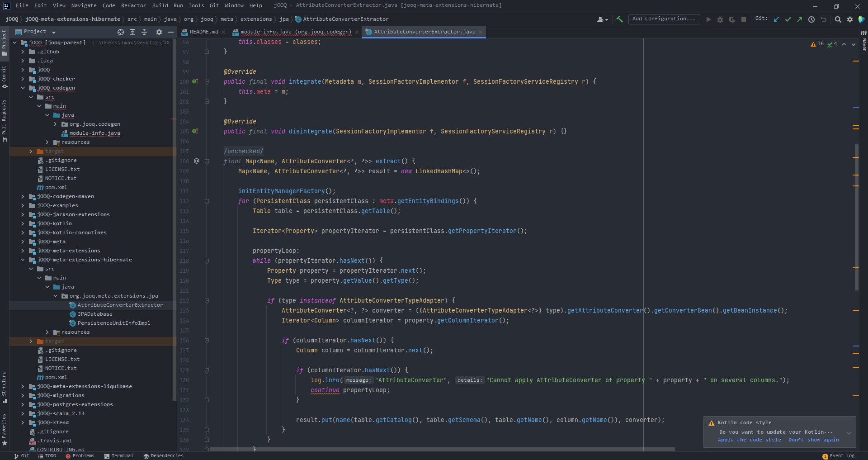Toggle the Favorites tool window

click(x=4, y=429)
